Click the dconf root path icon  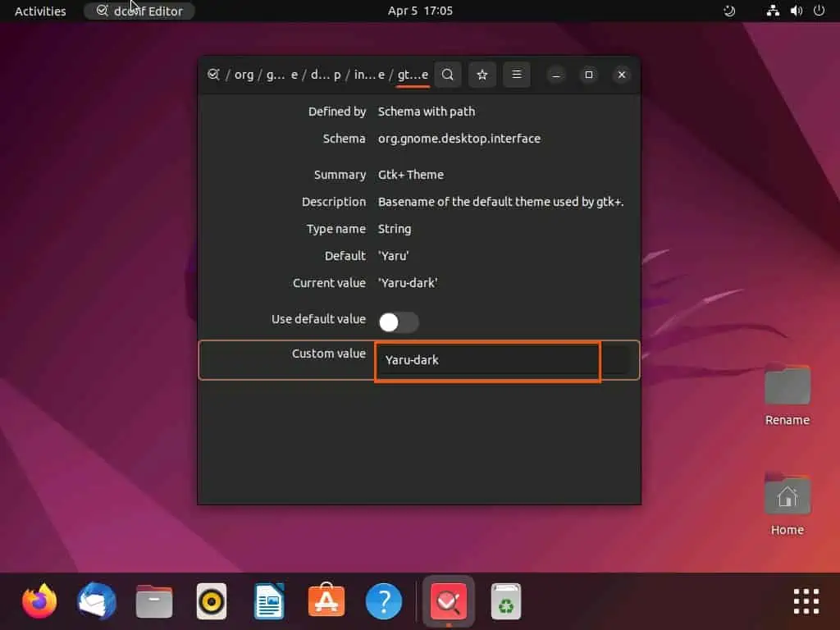point(213,75)
